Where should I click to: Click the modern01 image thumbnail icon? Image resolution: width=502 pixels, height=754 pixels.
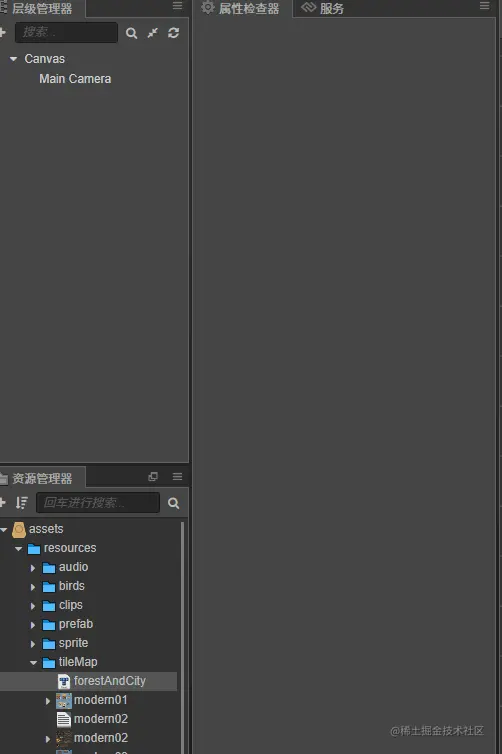pyautogui.click(x=64, y=701)
